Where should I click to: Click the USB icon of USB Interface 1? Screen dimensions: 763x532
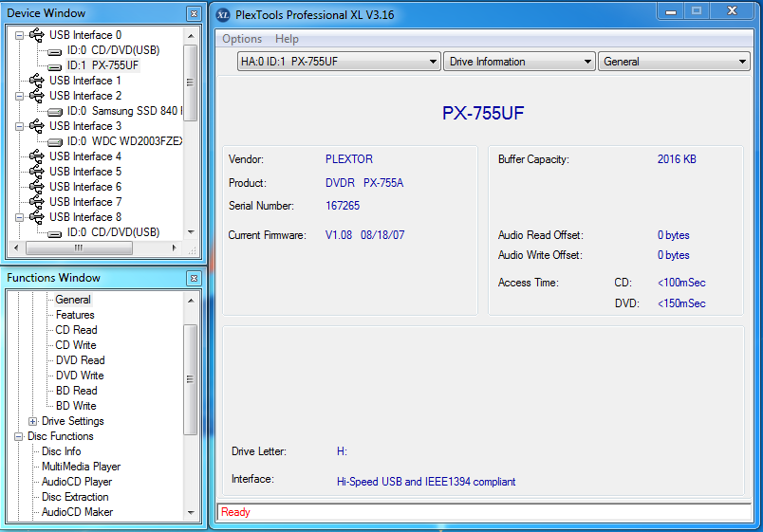coord(36,81)
